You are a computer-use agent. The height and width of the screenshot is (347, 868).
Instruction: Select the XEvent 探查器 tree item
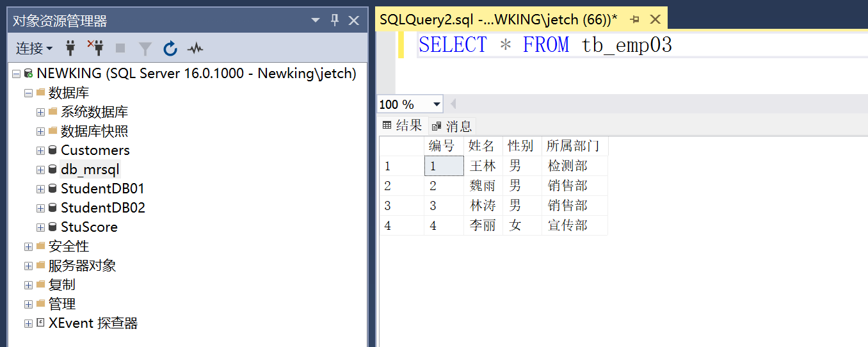pos(93,323)
